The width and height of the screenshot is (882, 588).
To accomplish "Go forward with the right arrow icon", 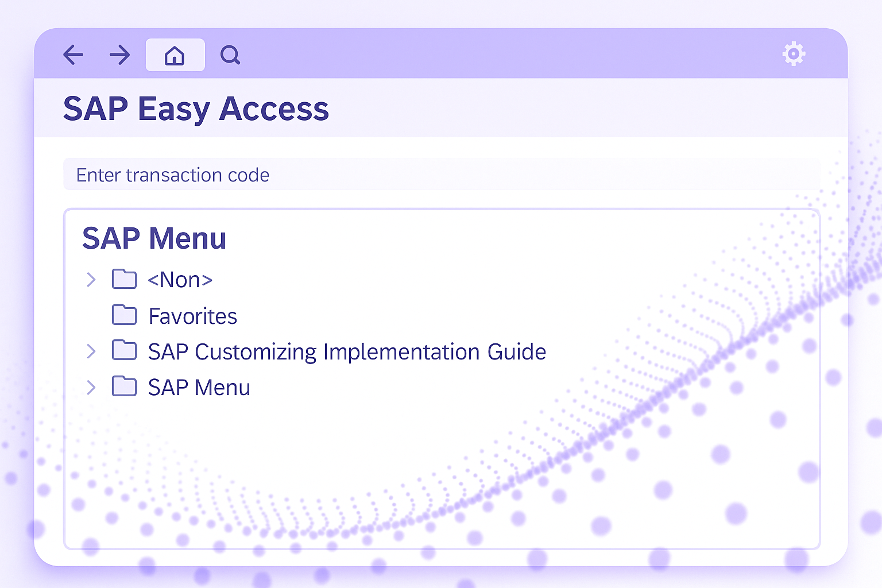I will pyautogui.click(x=119, y=55).
